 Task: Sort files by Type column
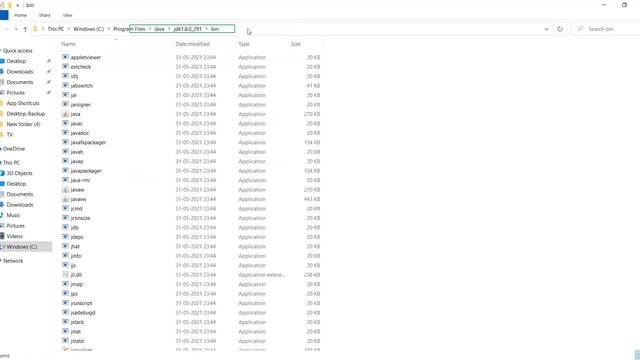[x=244, y=44]
